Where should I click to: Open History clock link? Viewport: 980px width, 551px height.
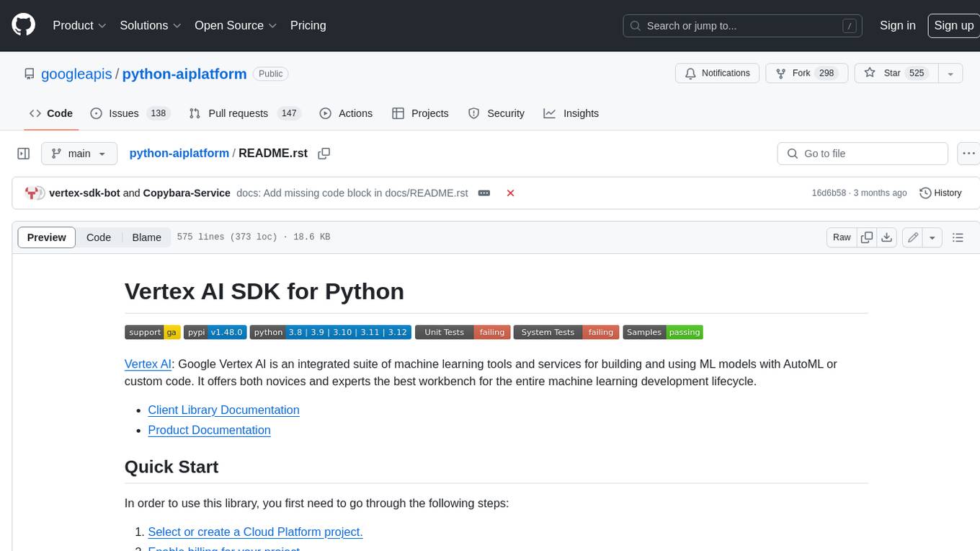tap(940, 193)
